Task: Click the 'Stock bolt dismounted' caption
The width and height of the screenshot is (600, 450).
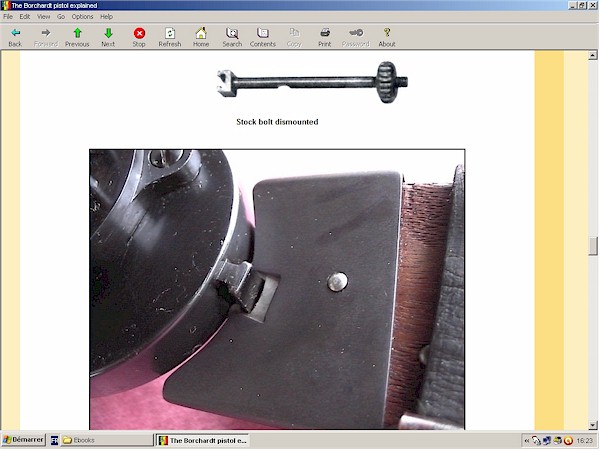Action: tap(277, 122)
